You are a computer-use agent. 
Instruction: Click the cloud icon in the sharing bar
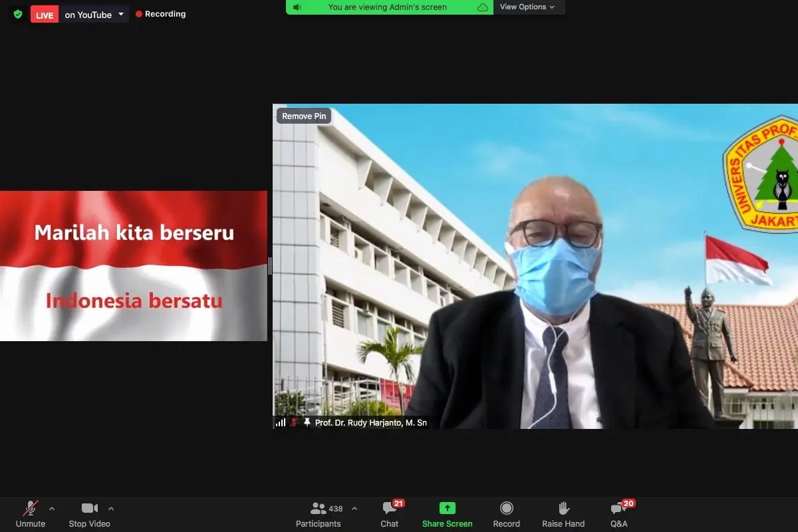[x=483, y=7]
